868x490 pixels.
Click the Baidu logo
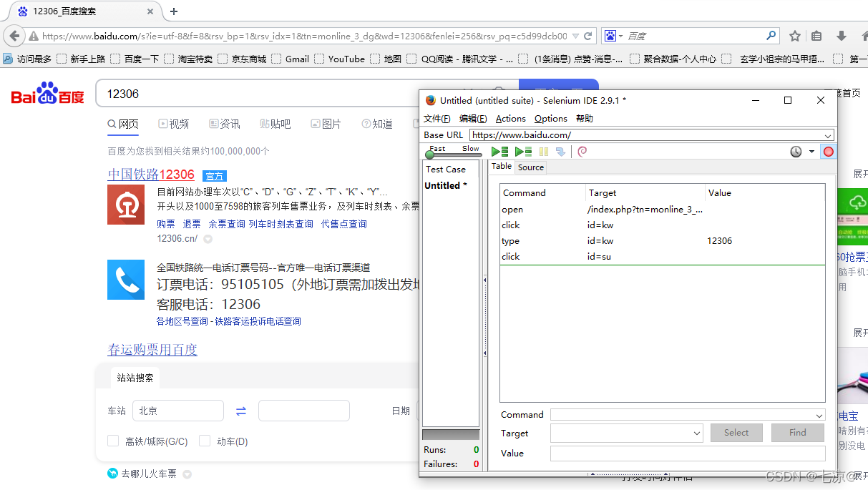click(x=47, y=94)
